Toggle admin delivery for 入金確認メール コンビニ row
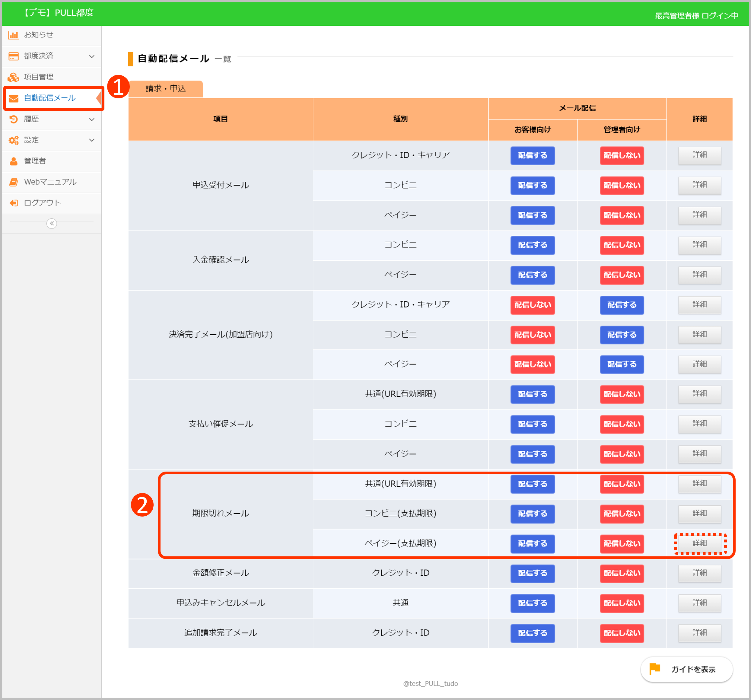 (622, 245)
